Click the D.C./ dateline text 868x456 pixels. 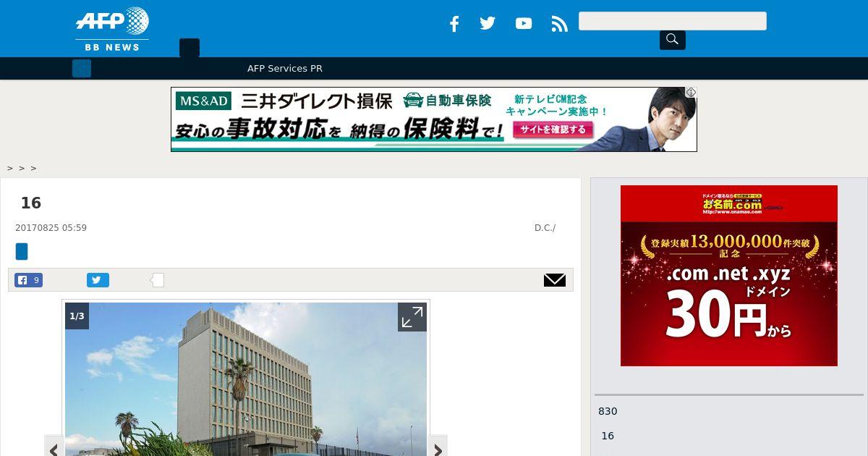[x=545, y=228]
